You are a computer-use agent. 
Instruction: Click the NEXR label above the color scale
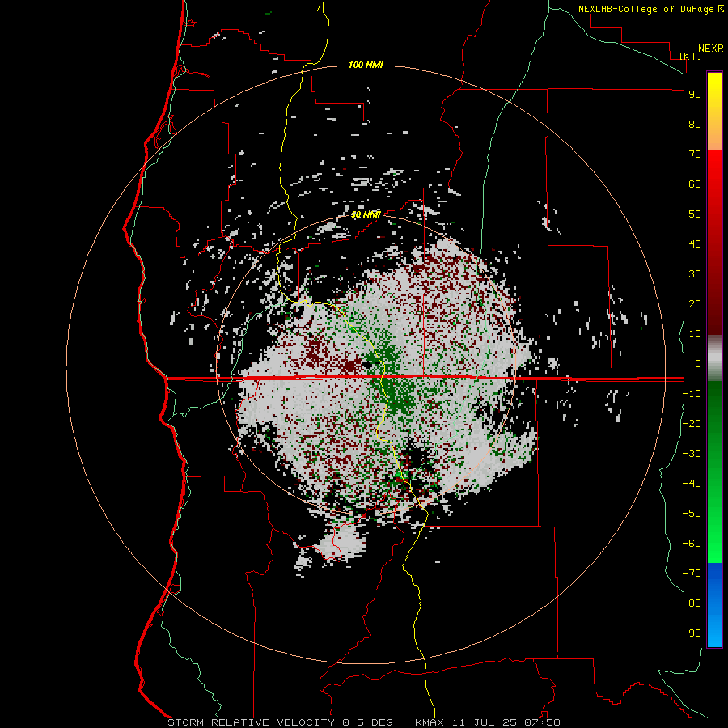tap(711, 49)
